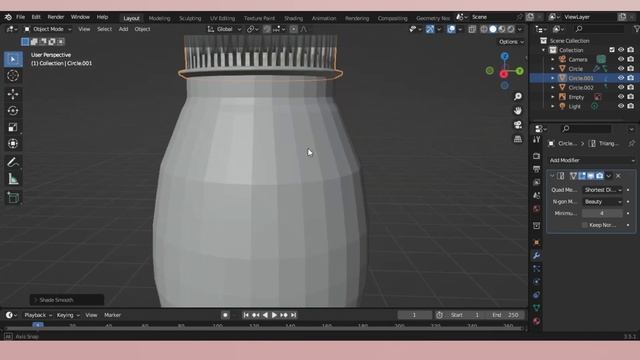
Task: Select the Move tool
Action: tap(13, 94)
